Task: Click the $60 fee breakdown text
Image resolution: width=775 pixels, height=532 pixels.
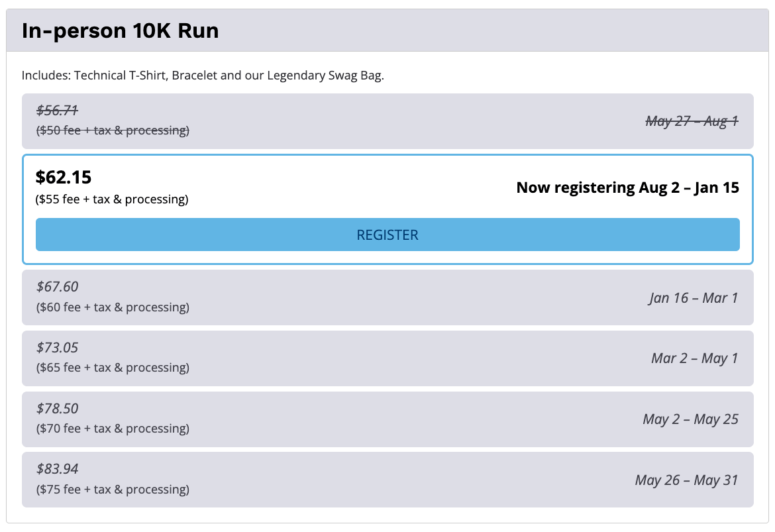Action: [x=112, y=307]
